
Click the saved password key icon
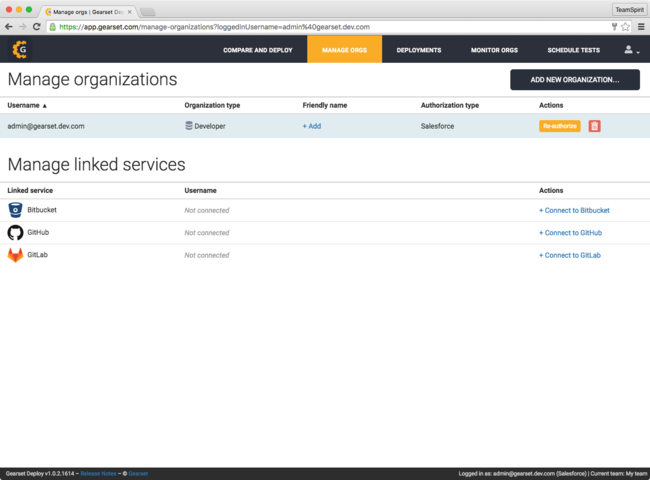[614, 27]
